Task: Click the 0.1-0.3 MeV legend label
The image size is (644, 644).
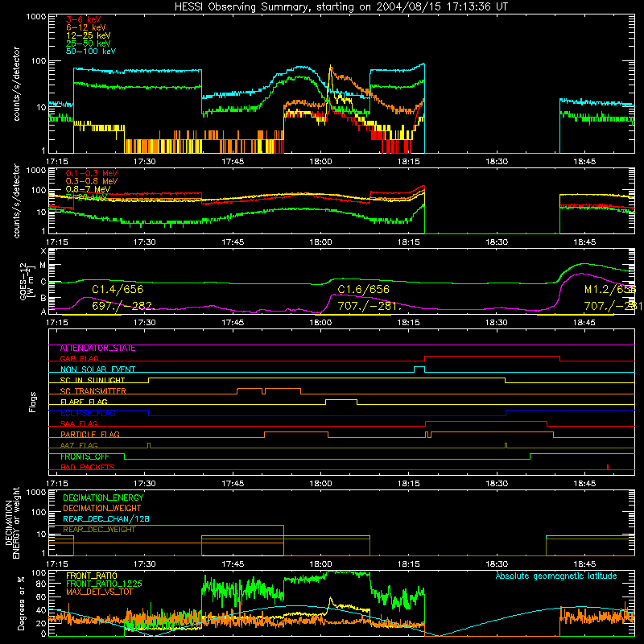Action: click(x=92, y=173)
